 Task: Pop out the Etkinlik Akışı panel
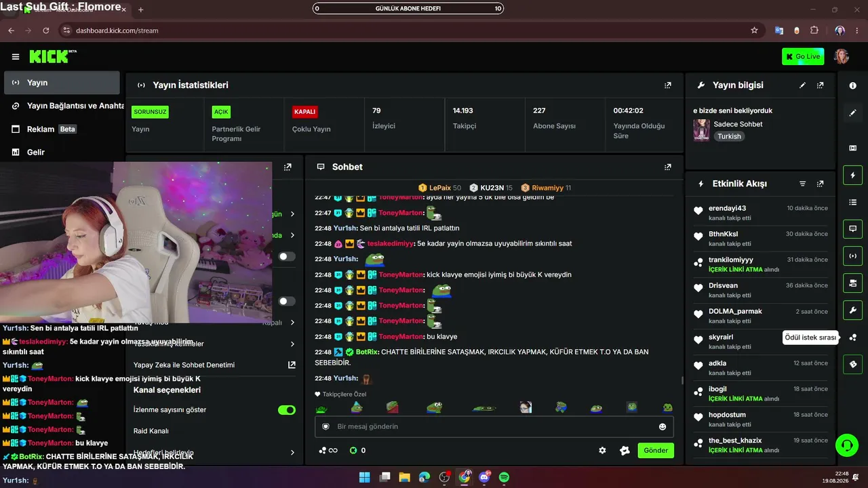[820, 184]
